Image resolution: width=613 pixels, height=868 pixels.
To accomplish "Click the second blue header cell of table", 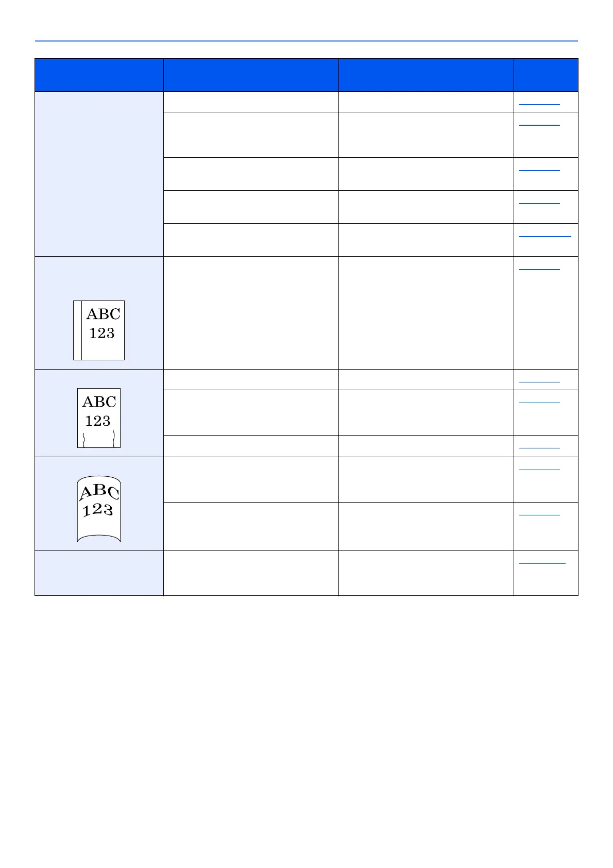I will pyautogui.click(x=251, y=75).
